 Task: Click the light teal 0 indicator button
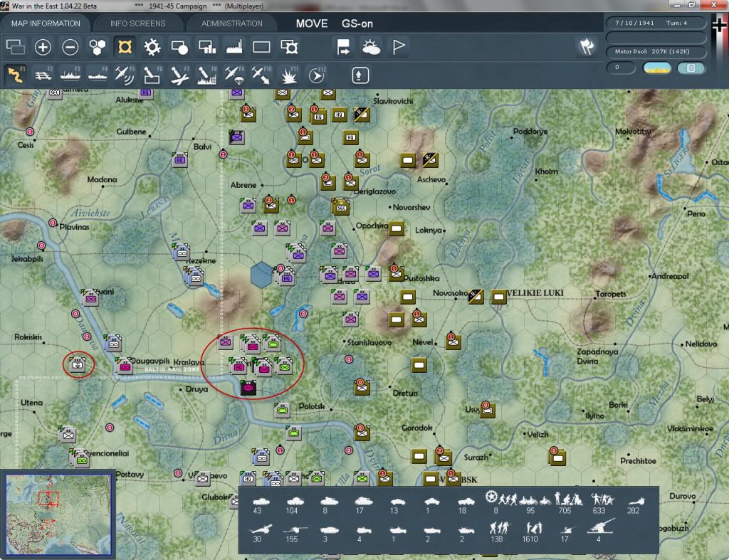coord(691,68)
